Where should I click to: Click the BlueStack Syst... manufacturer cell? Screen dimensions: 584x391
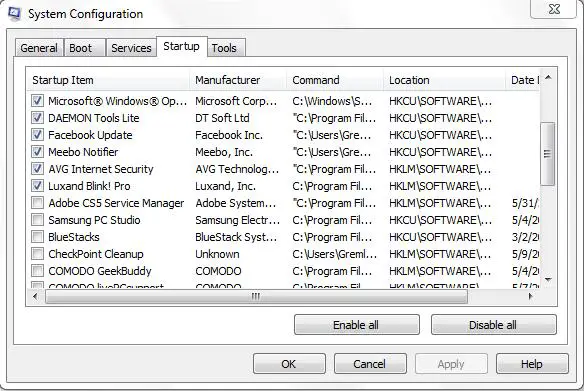coord(236,237)
